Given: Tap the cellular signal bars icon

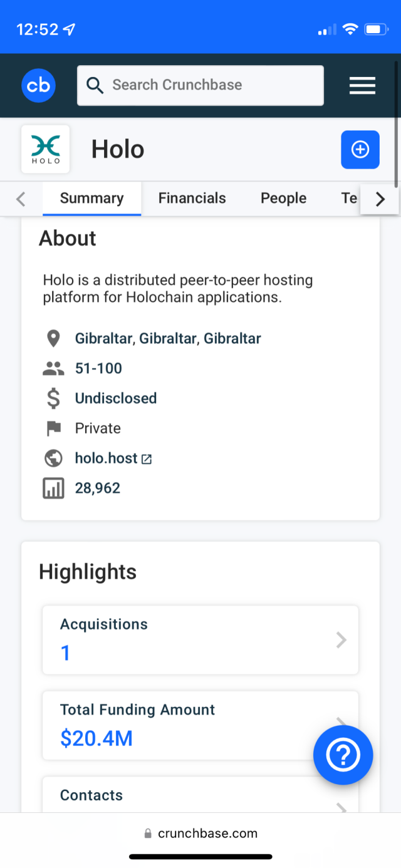Looking at the screenshot, I should click(x=327, y=29).
